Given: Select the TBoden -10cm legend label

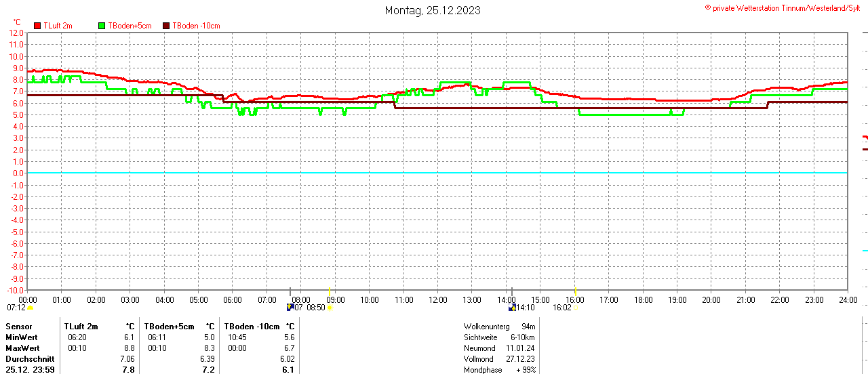Looking at the screenshot, I should tap(196, 26).
